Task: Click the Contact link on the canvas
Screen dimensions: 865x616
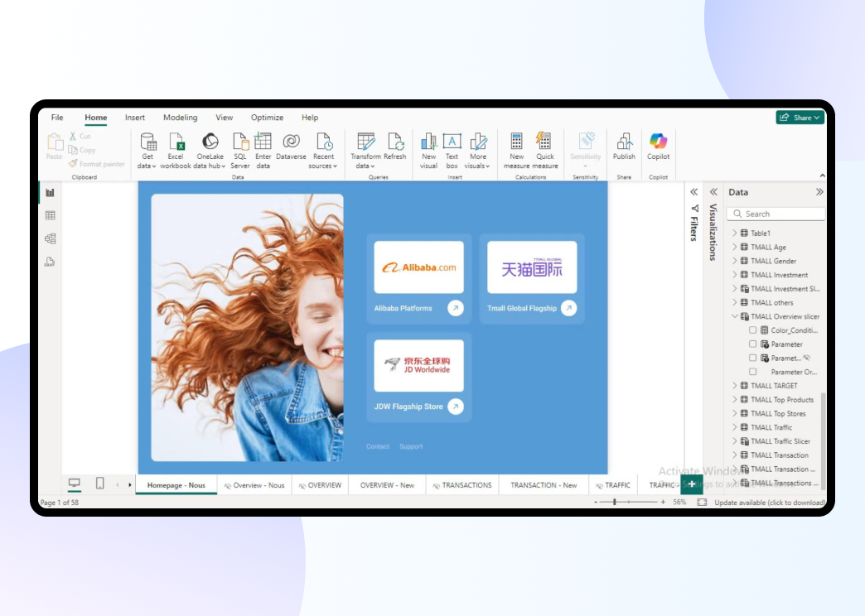Action: [378, 447]
